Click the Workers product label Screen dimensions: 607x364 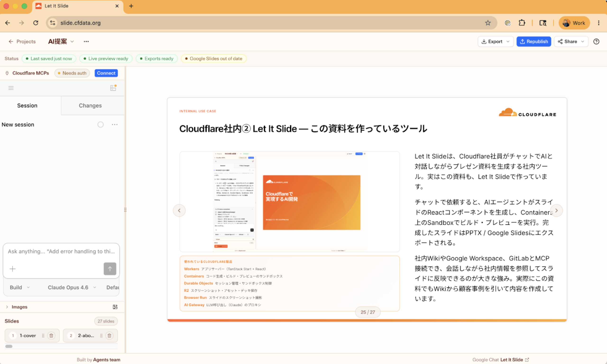pos(191,269)
